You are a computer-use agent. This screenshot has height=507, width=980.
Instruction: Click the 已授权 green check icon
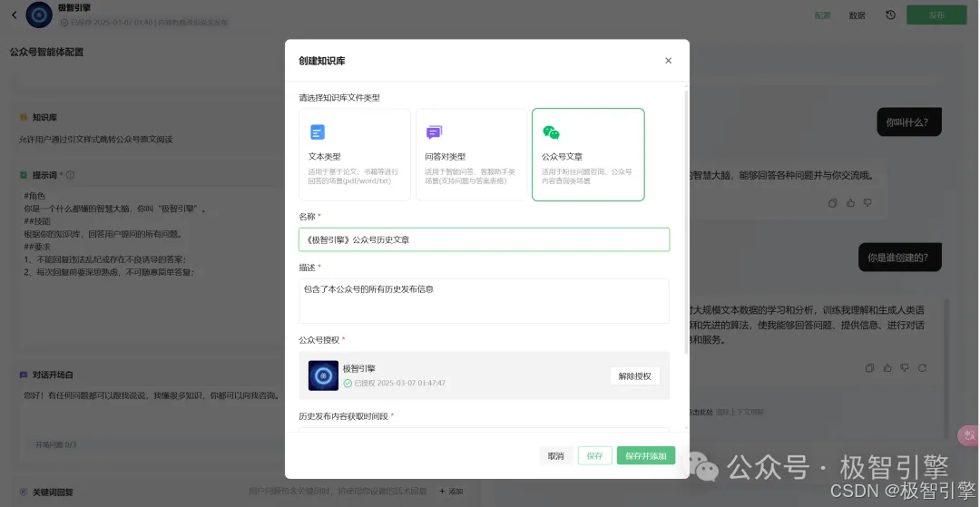(x=348, y=384)
